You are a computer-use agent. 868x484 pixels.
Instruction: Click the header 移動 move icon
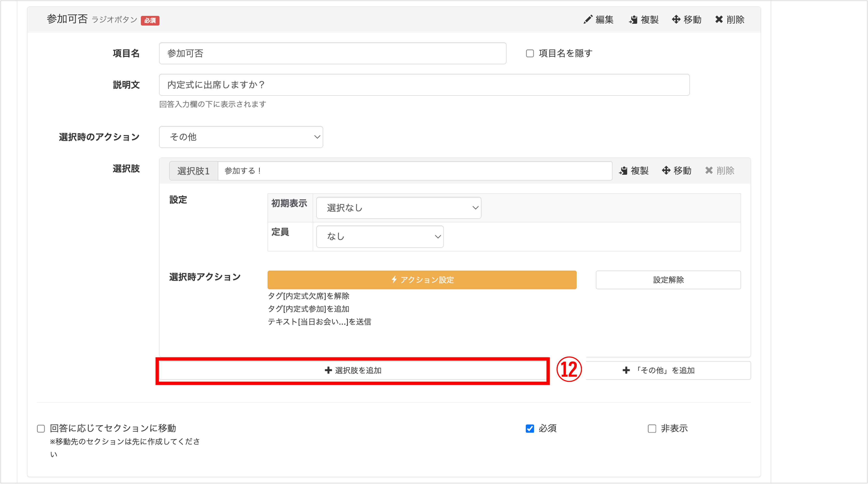tap(676, 20)
